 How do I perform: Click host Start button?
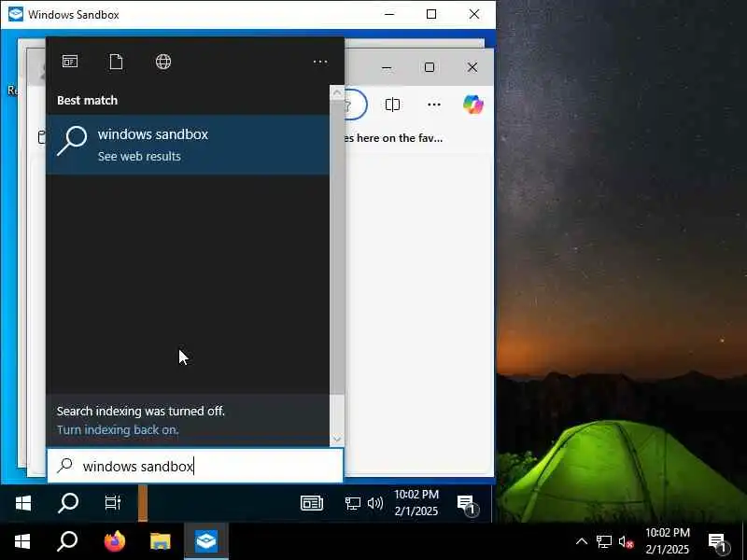point(22,541)
